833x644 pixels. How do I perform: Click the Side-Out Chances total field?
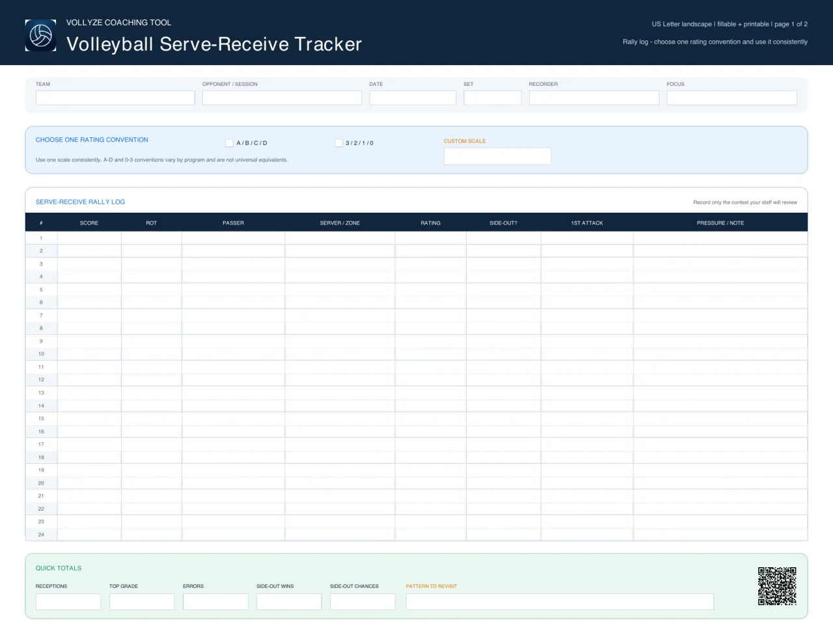[x=362, y=602]
